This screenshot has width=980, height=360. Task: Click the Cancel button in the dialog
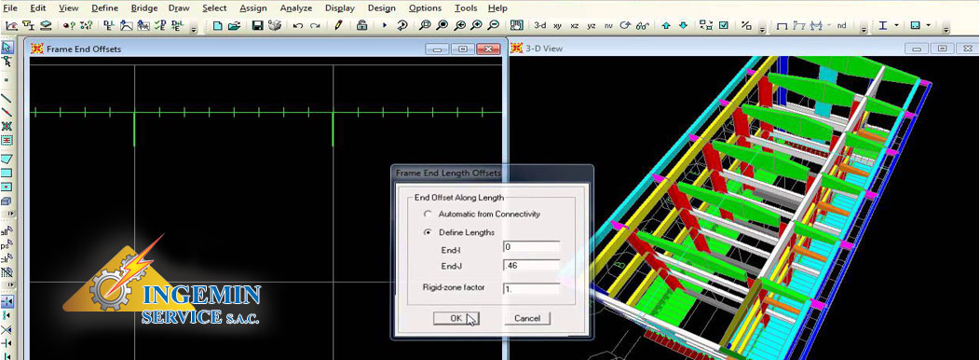point(527,318)
